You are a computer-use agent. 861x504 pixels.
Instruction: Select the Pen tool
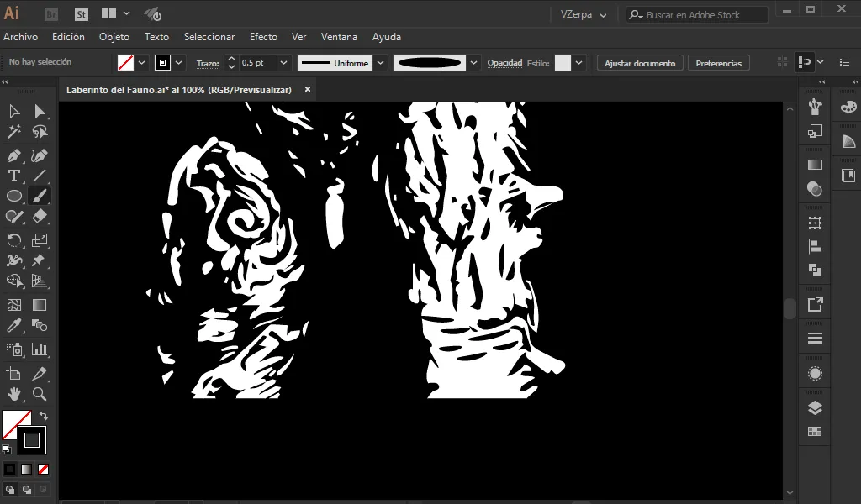tap(14, 155)
